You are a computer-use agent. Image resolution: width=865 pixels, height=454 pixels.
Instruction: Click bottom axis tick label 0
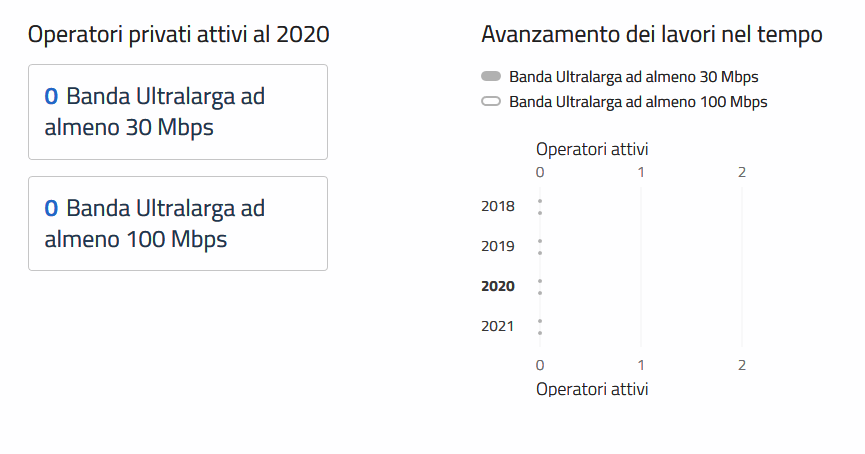click(540, 364)
